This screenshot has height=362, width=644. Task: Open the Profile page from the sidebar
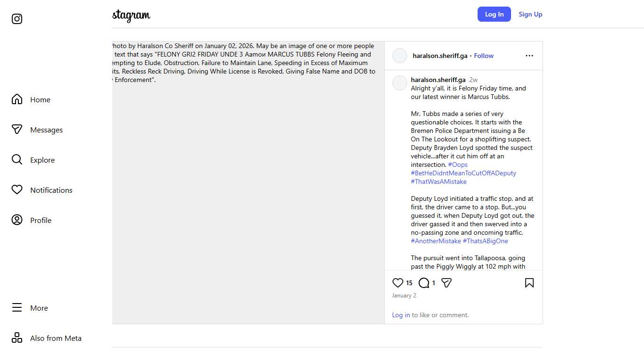41,220
